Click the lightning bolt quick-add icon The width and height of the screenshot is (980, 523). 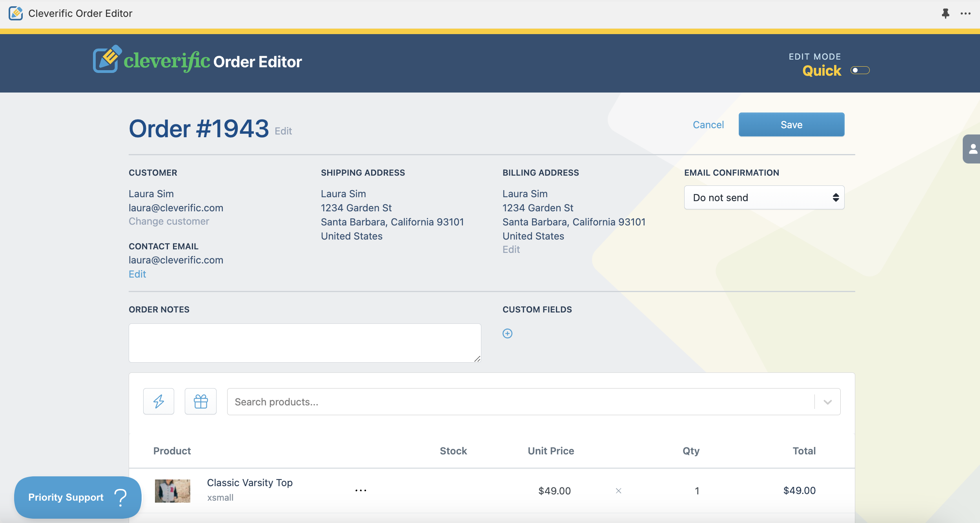pyautogui.click(x=158, y=401)
